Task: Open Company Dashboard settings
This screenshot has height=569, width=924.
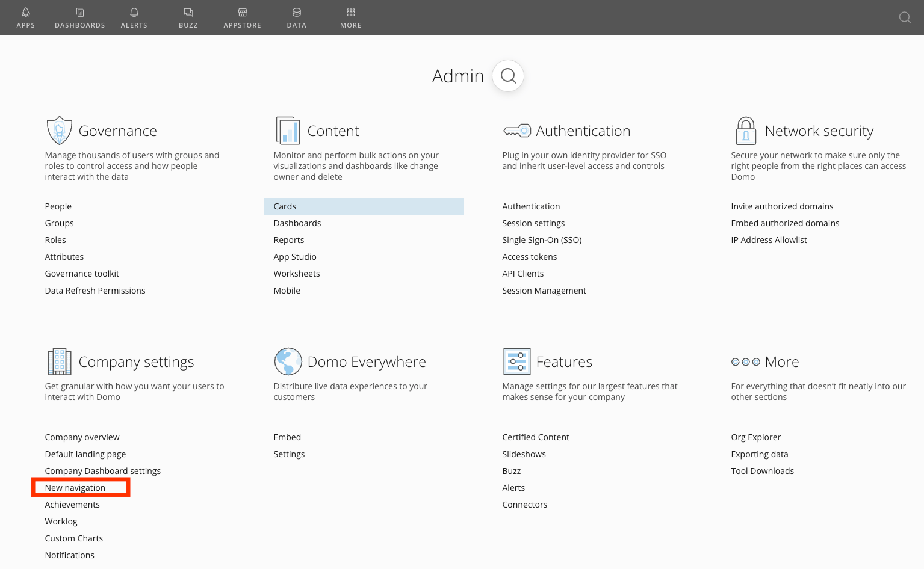Action: point(102,471)
